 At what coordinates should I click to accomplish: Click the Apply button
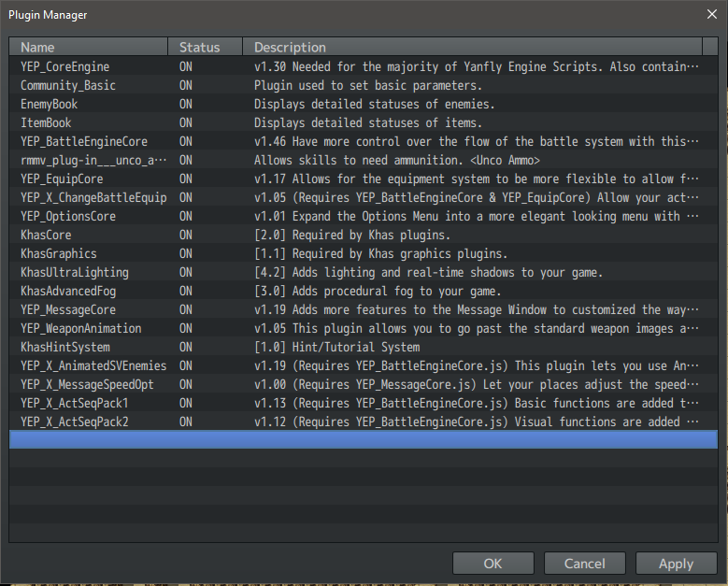coord(676,564)
